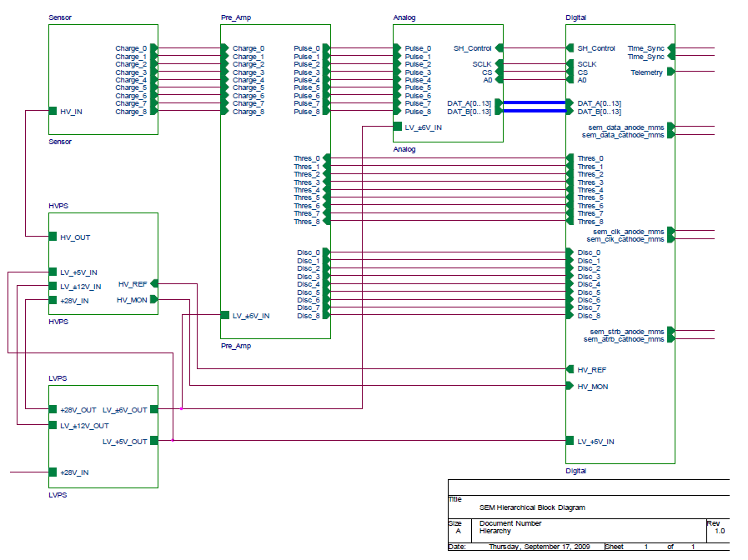Click the LV_+5V_IN pin on the Digital block
This screenshot has width=748, height=560.
coord(570,441)
